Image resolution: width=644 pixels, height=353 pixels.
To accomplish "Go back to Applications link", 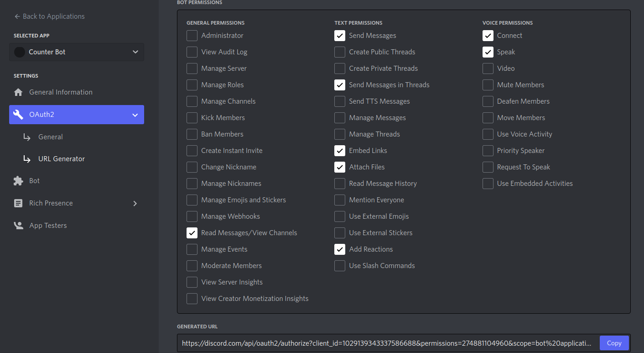I will point(49,16).
